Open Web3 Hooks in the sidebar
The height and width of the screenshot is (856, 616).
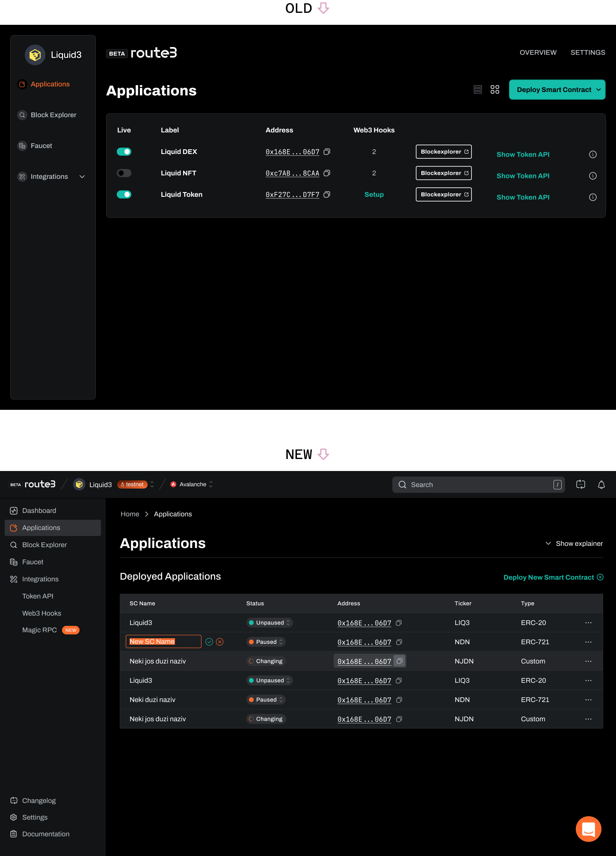tap(41, 613)
